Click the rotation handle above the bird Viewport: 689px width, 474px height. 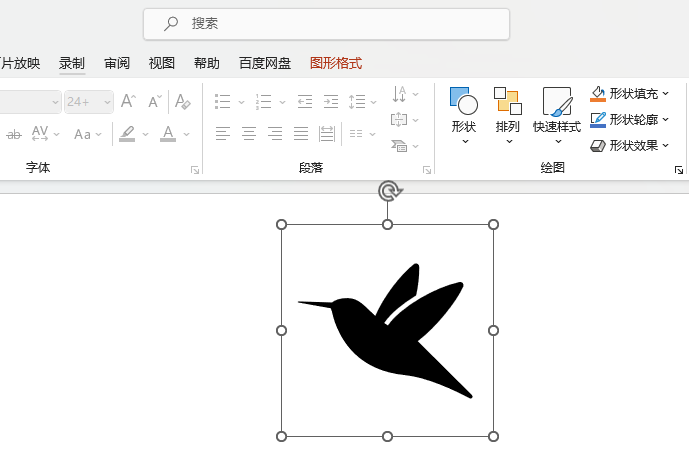[390, 191]
